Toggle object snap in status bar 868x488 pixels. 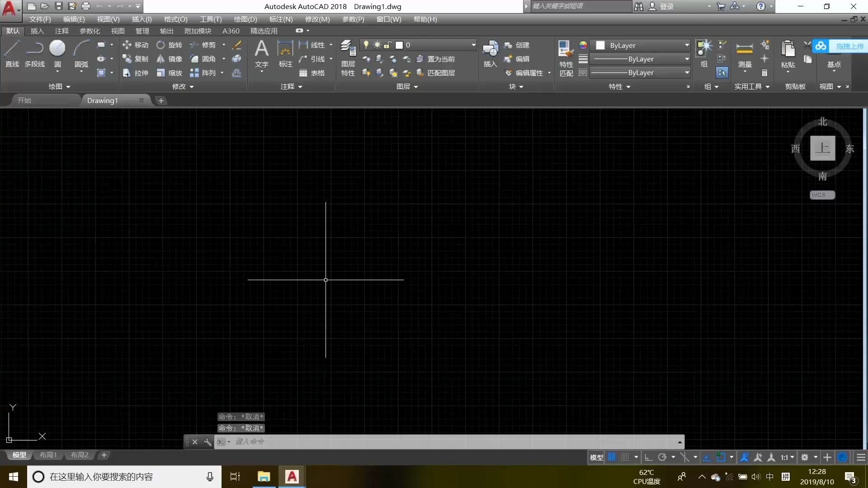click(x=721, y=457)
